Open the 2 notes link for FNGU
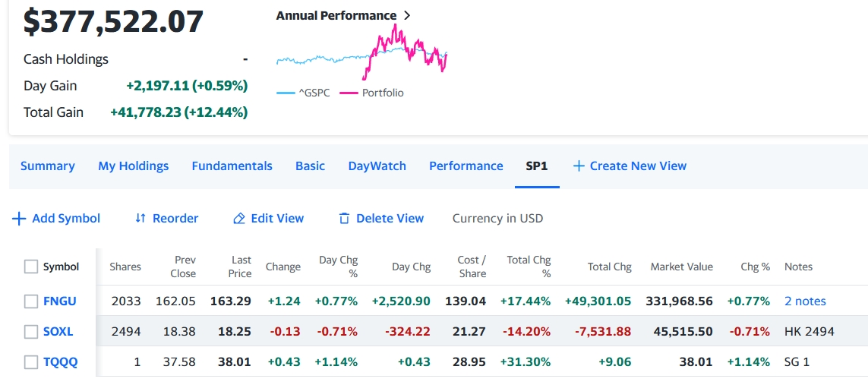 [805, 301]
